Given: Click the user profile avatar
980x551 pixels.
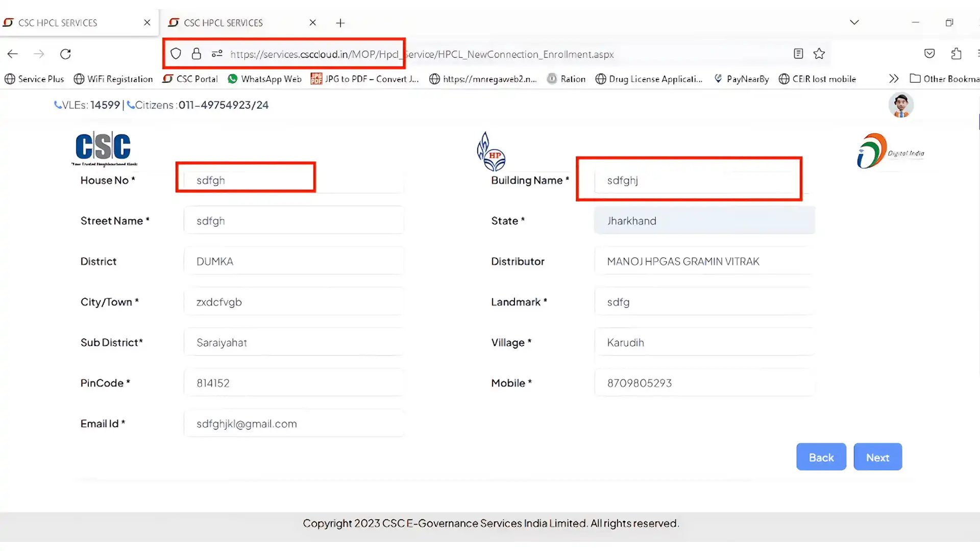Looking at the screenshot, I should (x=901, y=105).
